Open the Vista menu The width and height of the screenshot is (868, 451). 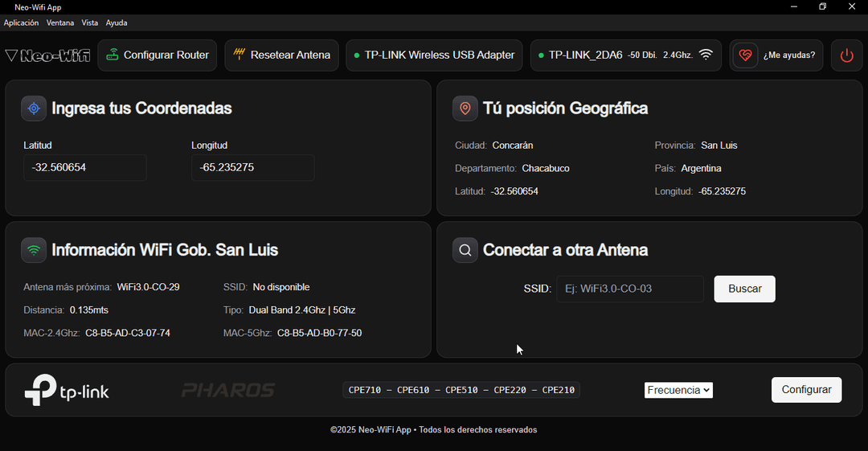click(x=90, y=23)
